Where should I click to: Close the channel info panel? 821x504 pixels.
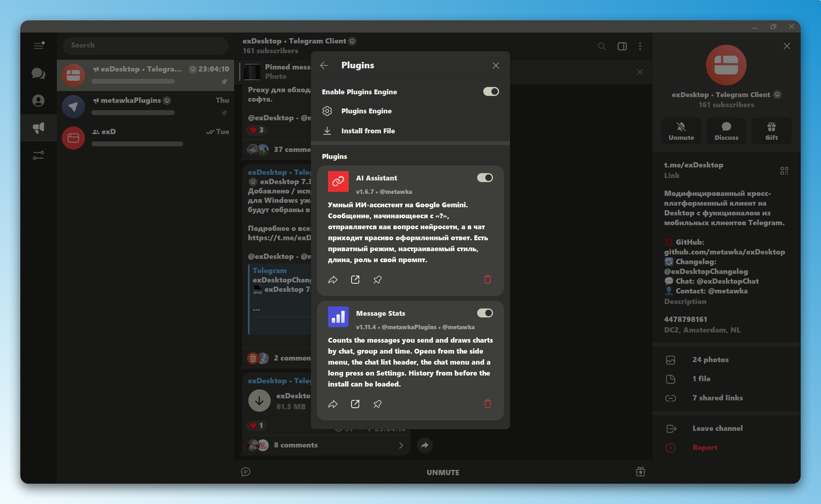pos(787,46)
